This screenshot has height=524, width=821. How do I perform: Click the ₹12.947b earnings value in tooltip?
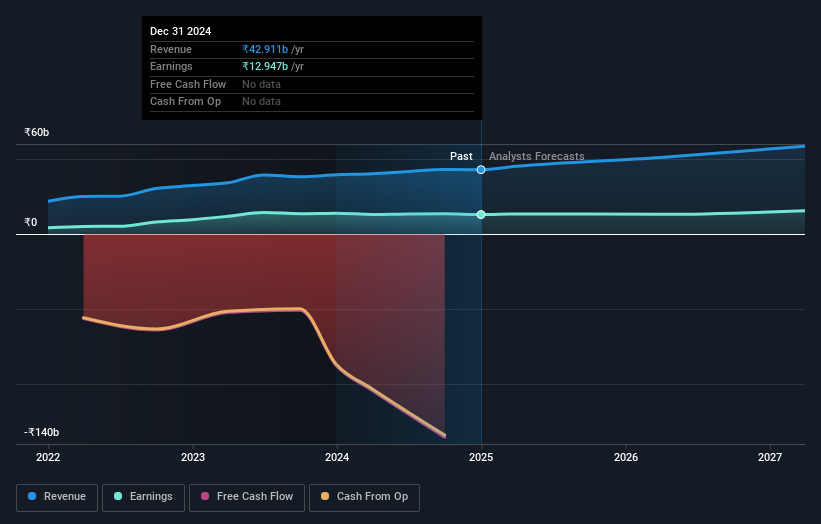tap(265, 66)
